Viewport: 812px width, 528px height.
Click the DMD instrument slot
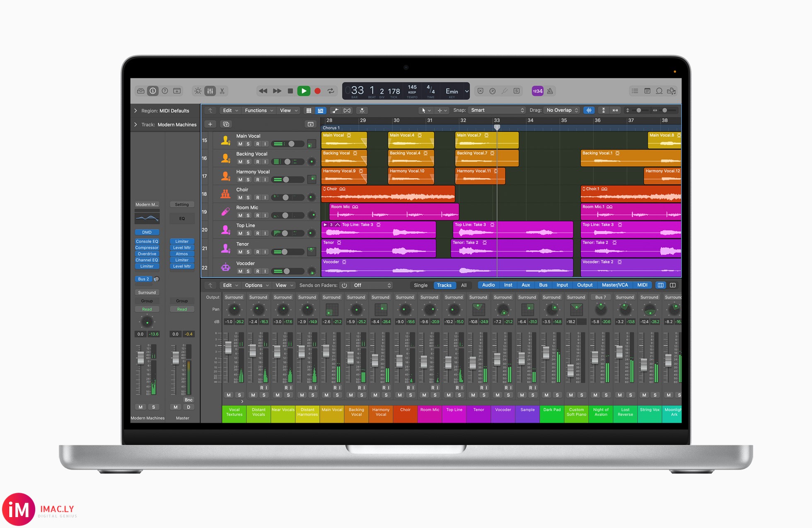click(x=147, y=233)
